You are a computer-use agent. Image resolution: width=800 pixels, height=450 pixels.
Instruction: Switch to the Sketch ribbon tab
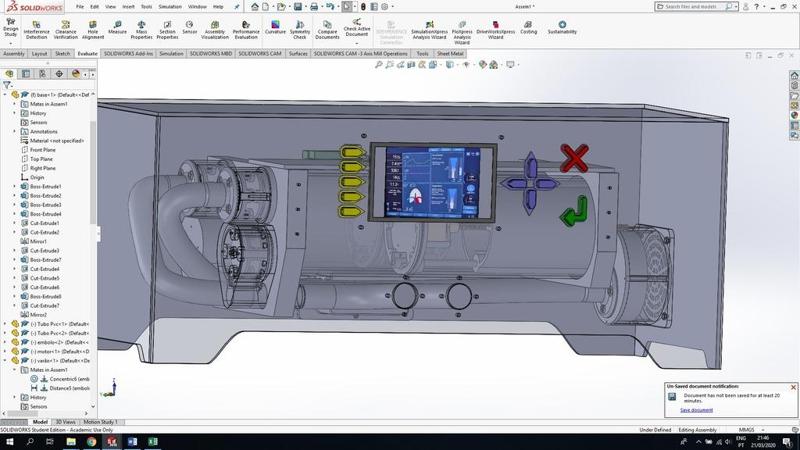click(62, 54)
